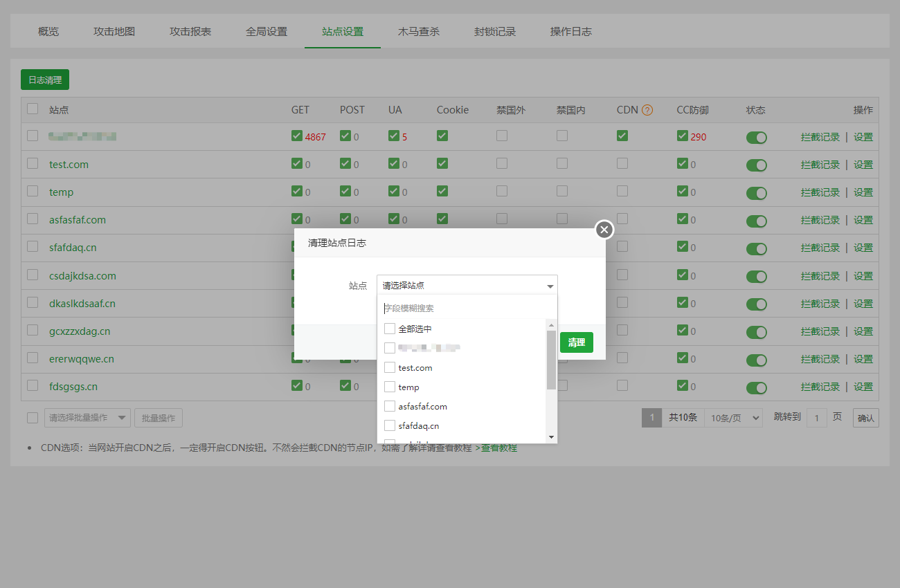Change the 10条/页 page size selector

coord(733,418)
